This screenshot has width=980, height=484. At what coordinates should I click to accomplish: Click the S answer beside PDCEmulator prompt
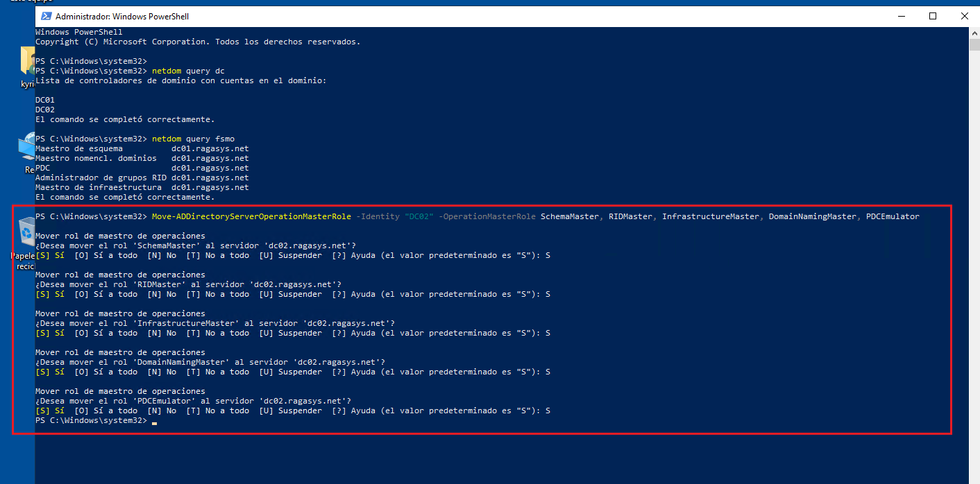point(548,410)
